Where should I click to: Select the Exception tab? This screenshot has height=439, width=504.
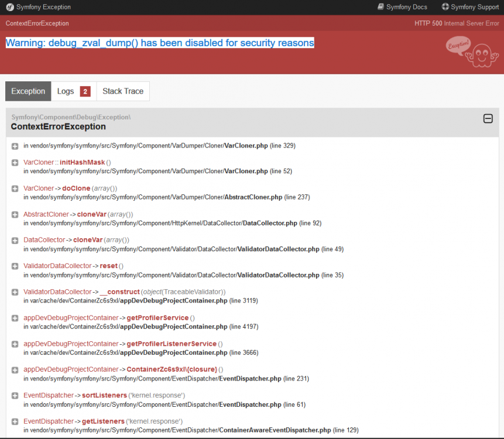(28, 91)
